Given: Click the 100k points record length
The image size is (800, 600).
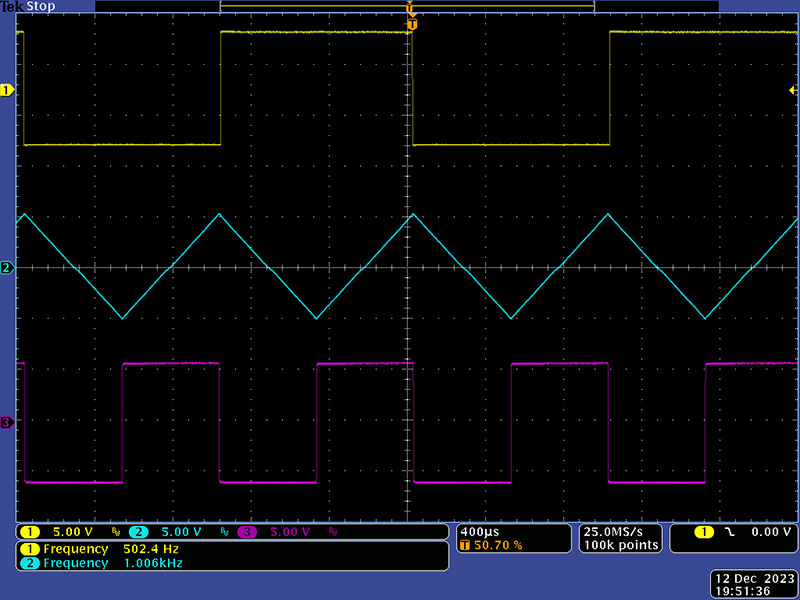Looking at the screenshot, I should 620,545.
